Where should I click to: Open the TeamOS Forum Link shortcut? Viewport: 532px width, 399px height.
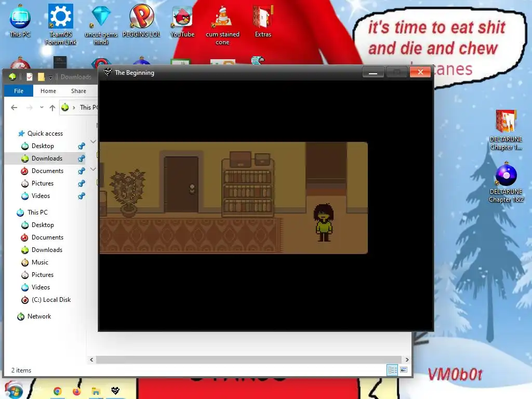pyautogui.click(x=61, y=24)
